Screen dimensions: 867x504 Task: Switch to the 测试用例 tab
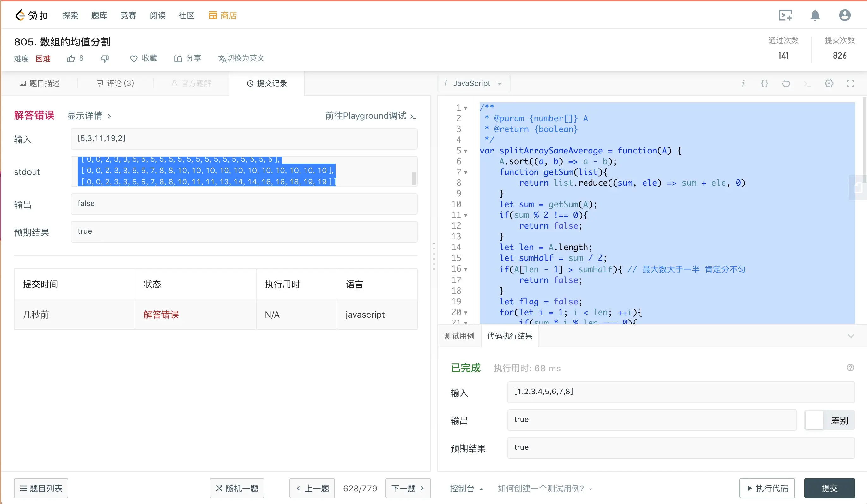tap(459, 336)
